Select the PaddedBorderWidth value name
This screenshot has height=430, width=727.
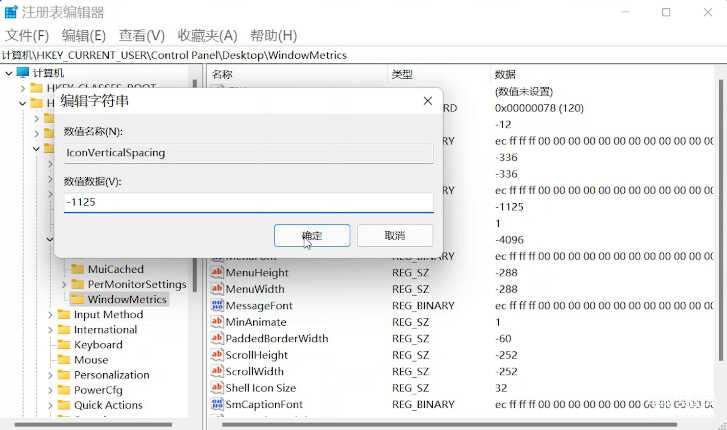pos(277,338)
